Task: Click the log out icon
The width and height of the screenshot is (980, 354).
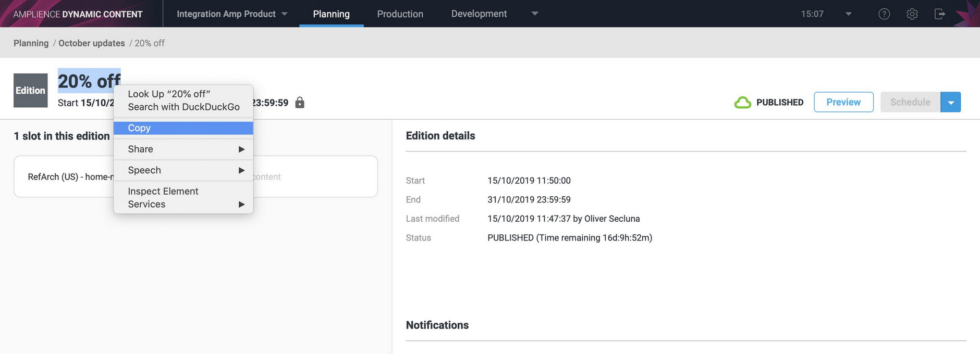Action: pyautogui.click(x=939, y=14)
